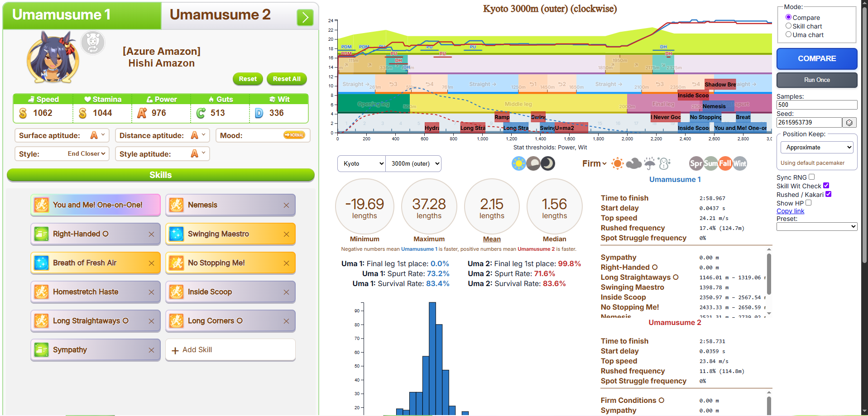The image size is (868, 416).
Task: Click the Run Once button
Action: pos(817,80)
